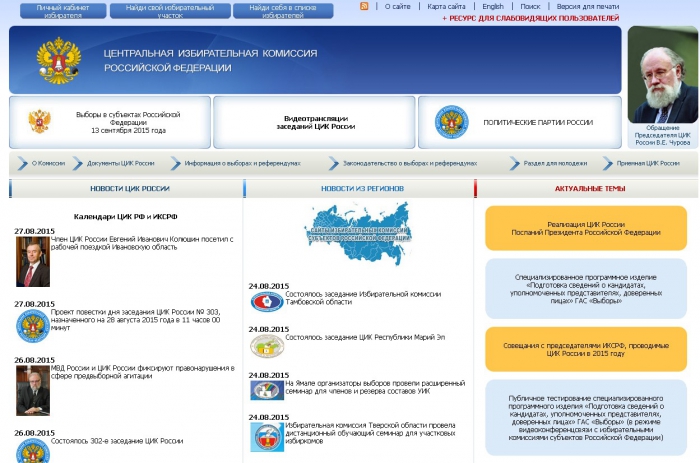Switch to English version
This screenshot has width=700, height=463.
pos(493,7)
